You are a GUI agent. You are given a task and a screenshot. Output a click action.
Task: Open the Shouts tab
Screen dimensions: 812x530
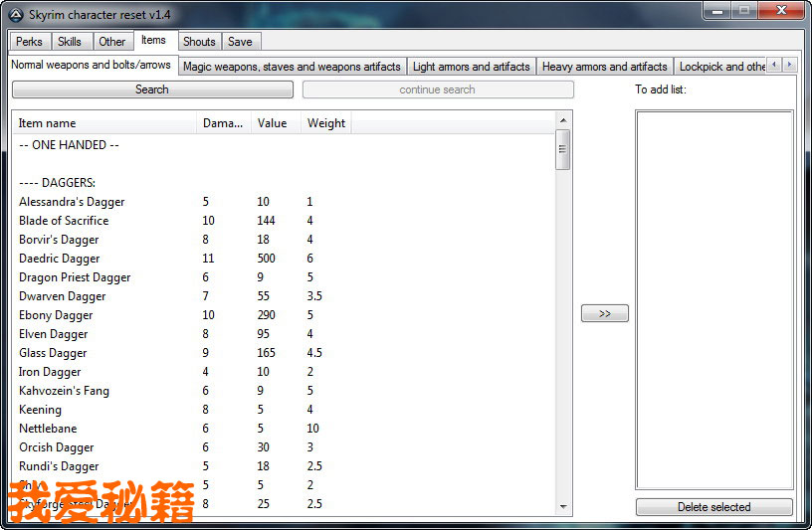(x=199, y=42)
